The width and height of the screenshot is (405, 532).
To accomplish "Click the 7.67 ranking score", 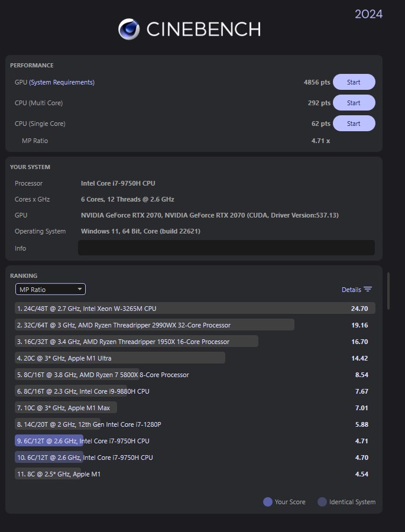I will click(x=362, y=391).
